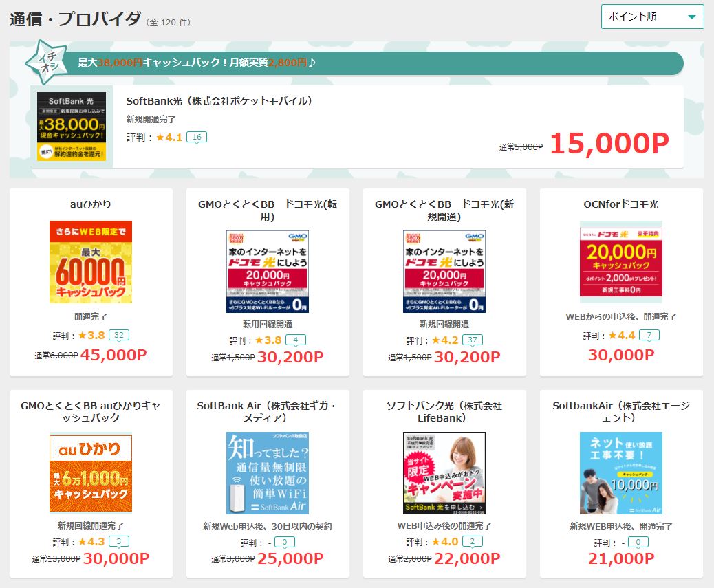
Task: Open the ポイント順 sort dropdown
Action: [x=652, y=17]
